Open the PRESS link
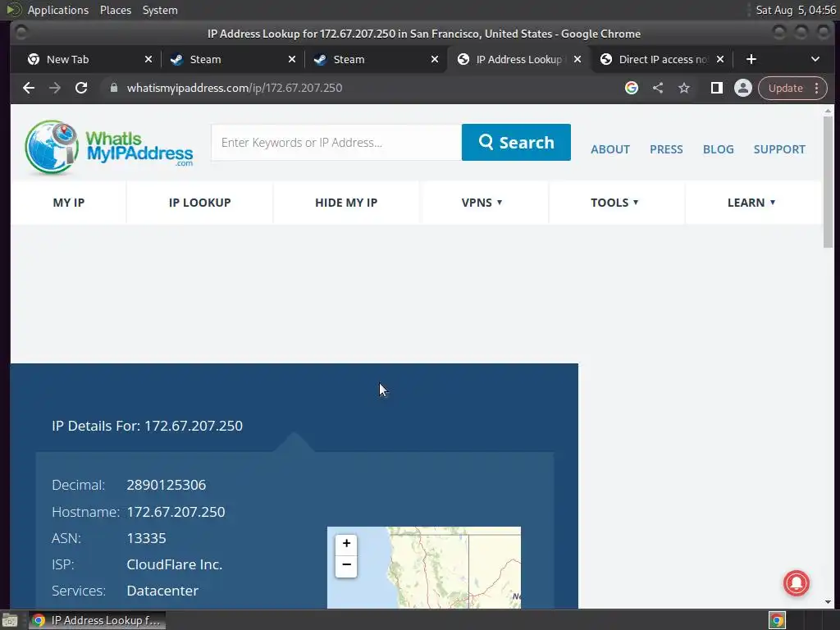Screen dimensions: 840x630 click(x=666, y=149)
